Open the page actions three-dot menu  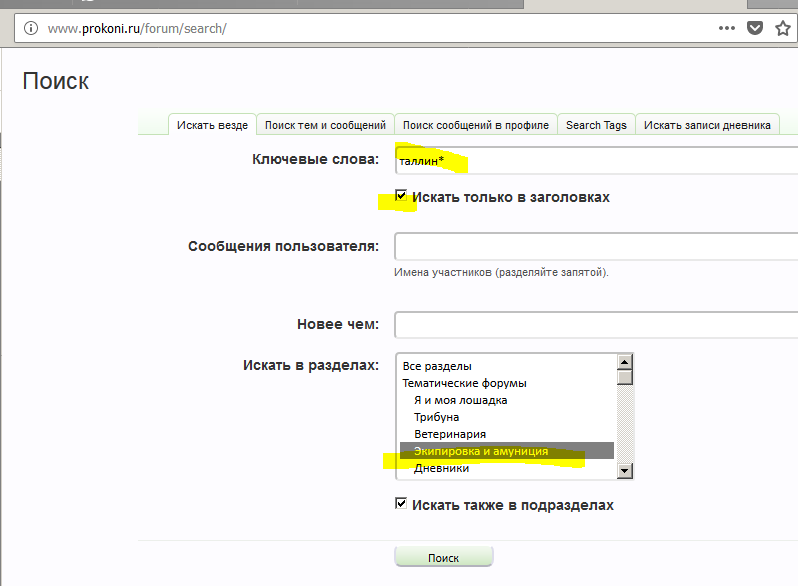[x=727, y=28]
